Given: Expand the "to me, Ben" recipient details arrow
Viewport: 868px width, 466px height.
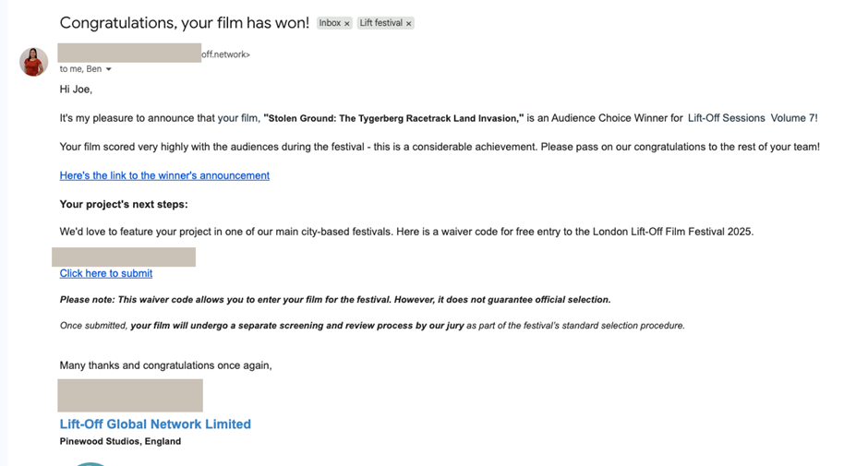Looking at the screenshot, I should pyautogui.click(x=109, y=70).
